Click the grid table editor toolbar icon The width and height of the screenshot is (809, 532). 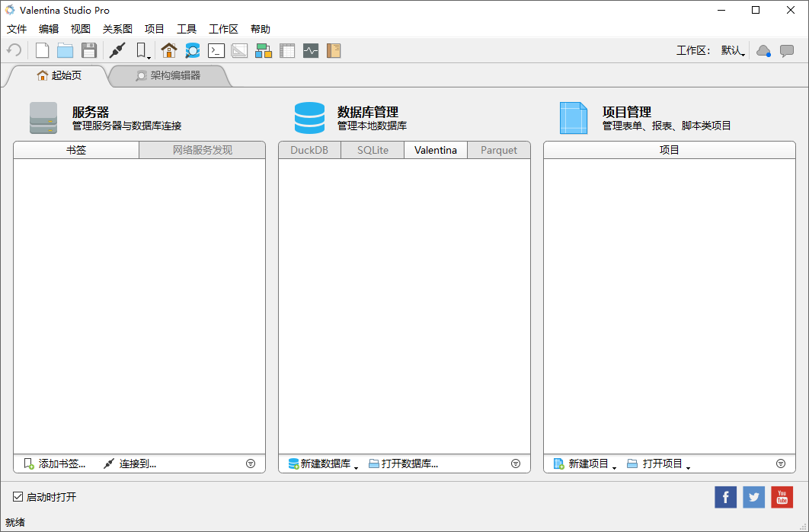tap(287, 50)
